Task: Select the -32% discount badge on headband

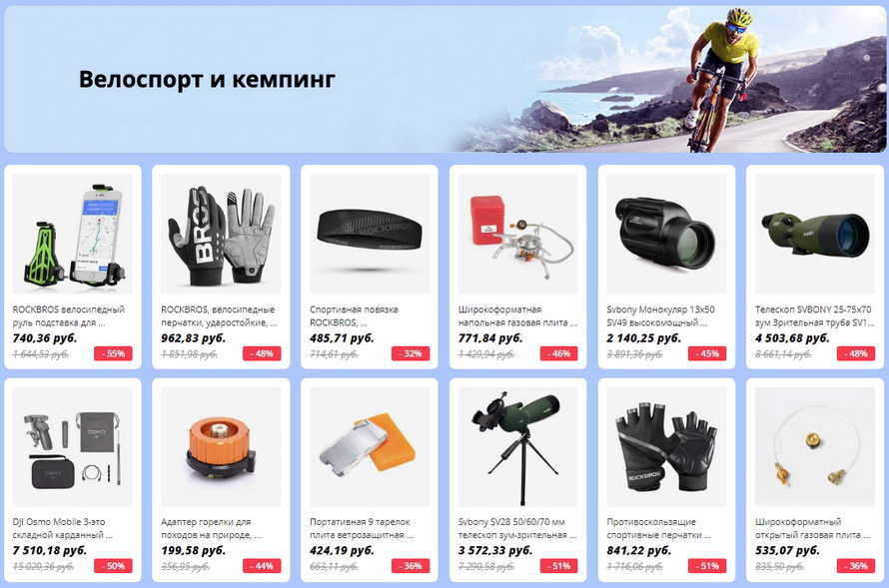Action: (411, 353)
